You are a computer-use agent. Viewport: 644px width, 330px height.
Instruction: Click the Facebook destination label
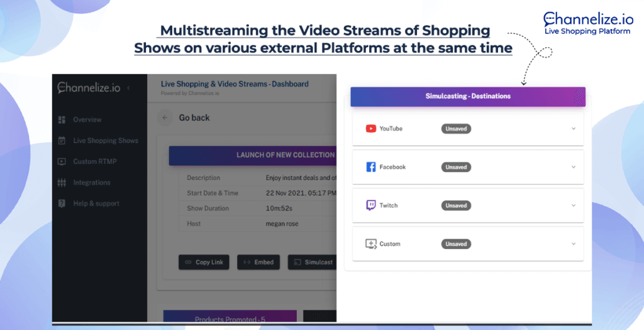click(392, 167)
